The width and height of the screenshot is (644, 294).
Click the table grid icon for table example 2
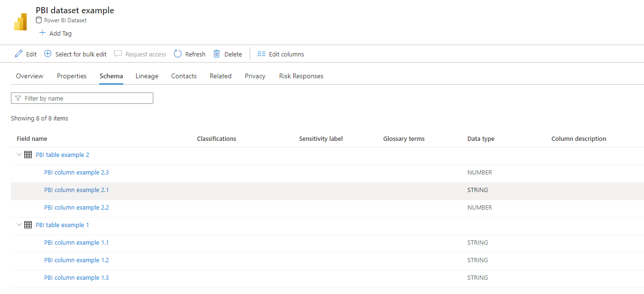(x=28, y=155)
